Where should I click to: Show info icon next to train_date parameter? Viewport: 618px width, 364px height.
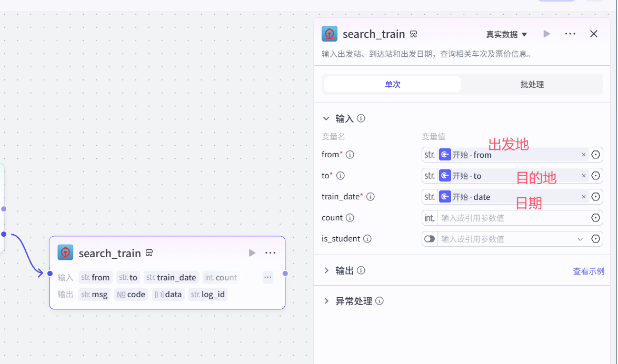(x=371, y=197)
